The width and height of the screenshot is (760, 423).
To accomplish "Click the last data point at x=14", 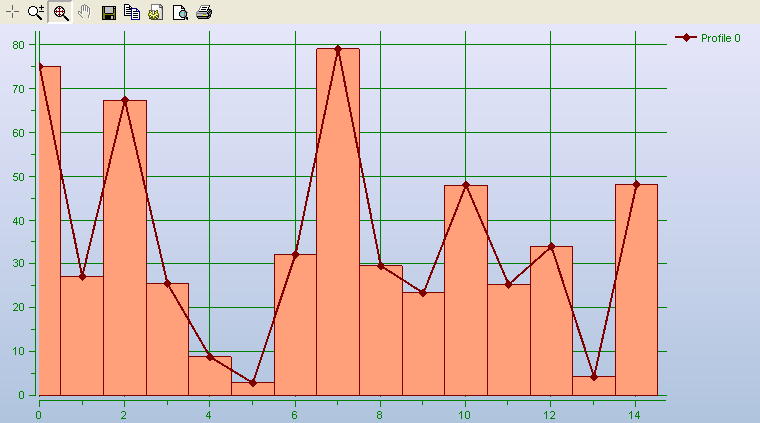I will pyautogui.click(x=636, y=184).
